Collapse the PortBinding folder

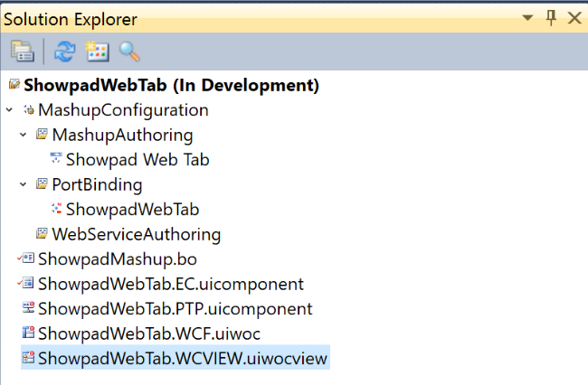coord(24,185)
